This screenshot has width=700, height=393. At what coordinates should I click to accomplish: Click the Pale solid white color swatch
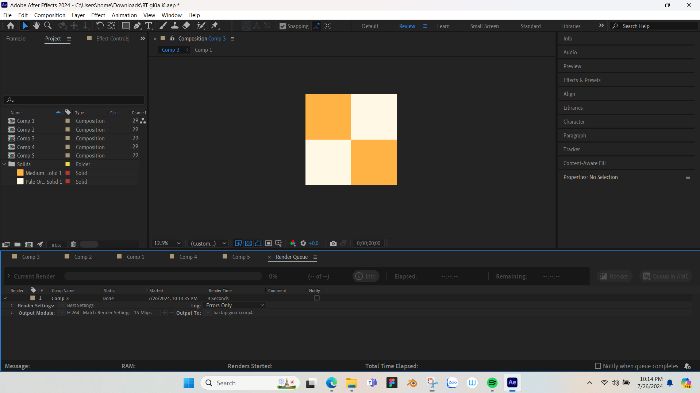pyautogui.click(x=20, y=181)
